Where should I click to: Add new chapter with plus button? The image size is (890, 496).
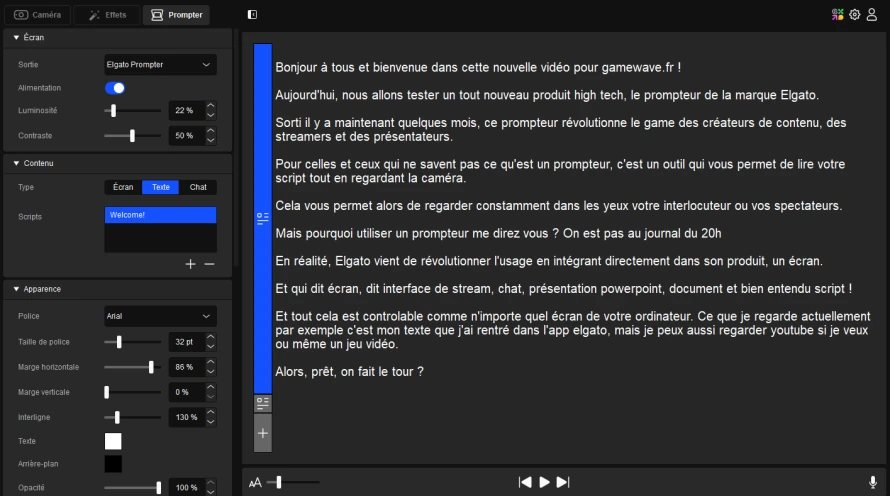(262, 434)
